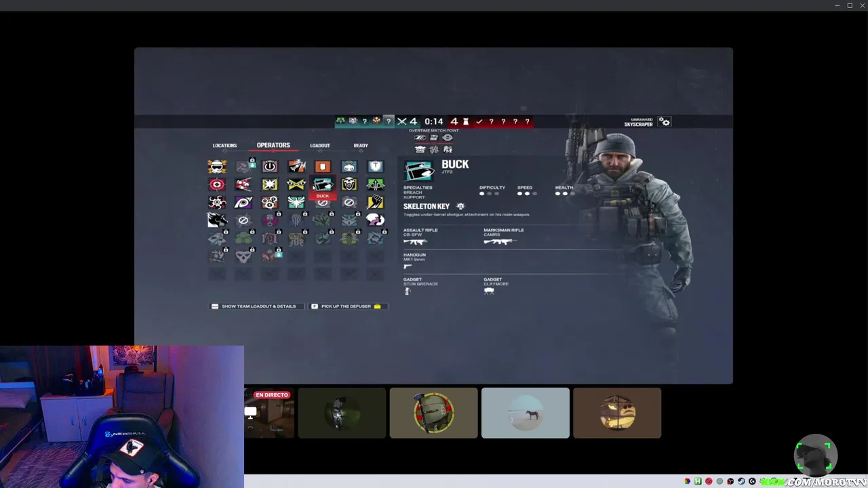Click the locked red Gridlock operator icon
This screenshot has width=868, height=488.
tap(270, 220)
